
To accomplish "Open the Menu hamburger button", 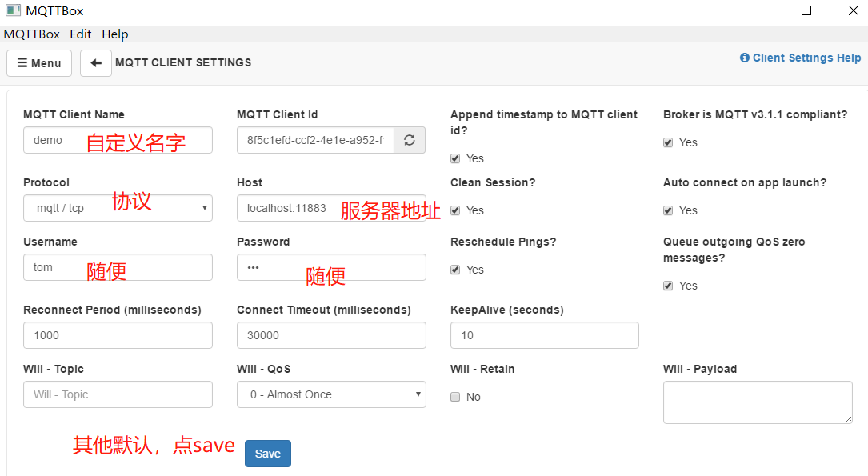I will [38, 63].
